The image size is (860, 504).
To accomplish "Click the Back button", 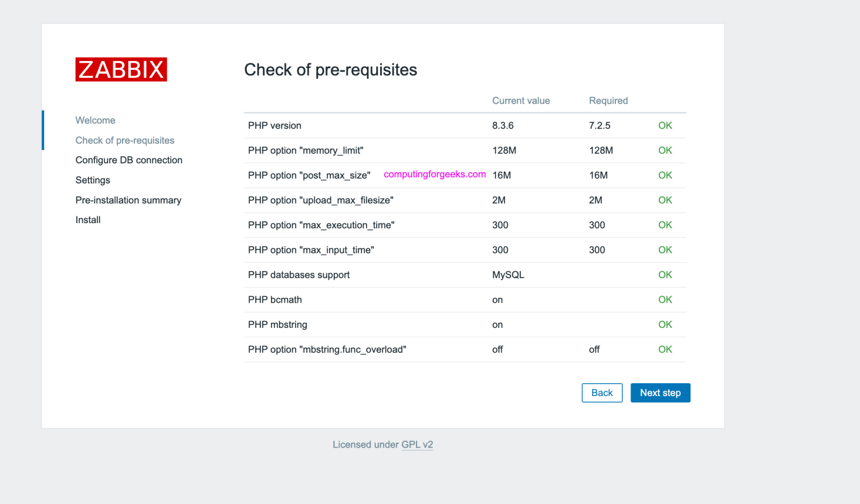I will 602,393.
